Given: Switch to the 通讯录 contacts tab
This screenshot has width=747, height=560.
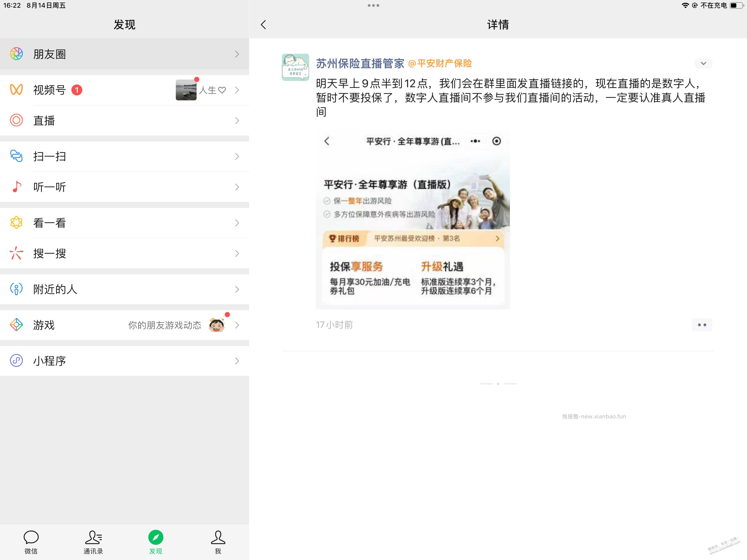Looking at the screenshot, I should coord(93,542).
